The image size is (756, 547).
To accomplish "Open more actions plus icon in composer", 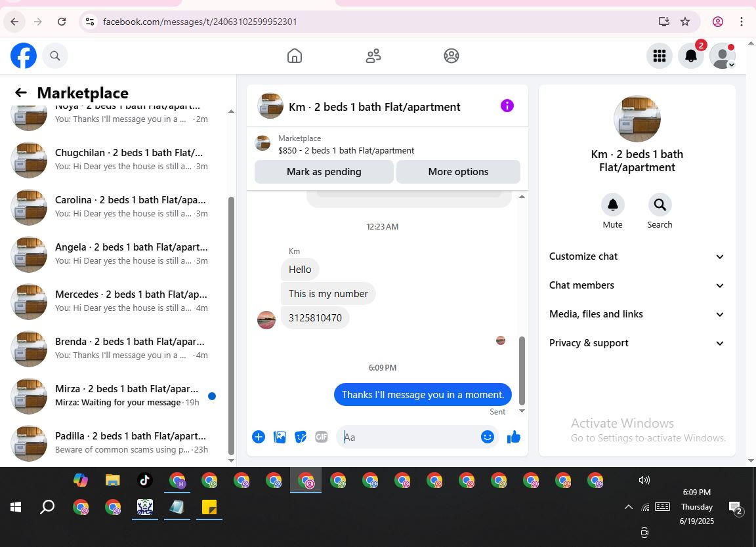I will pyautogui.click(x=259, y=437).
